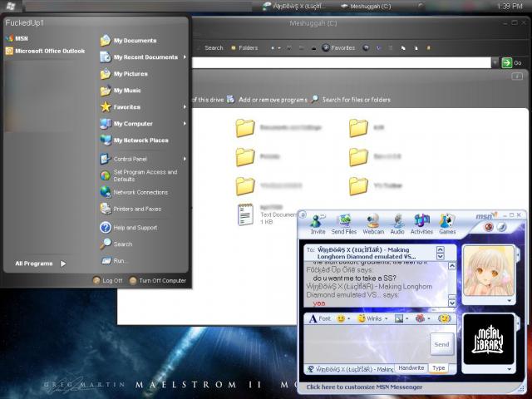Switch to the Handwrite tab
Screen dimensions: 532x399
(411, 368)
